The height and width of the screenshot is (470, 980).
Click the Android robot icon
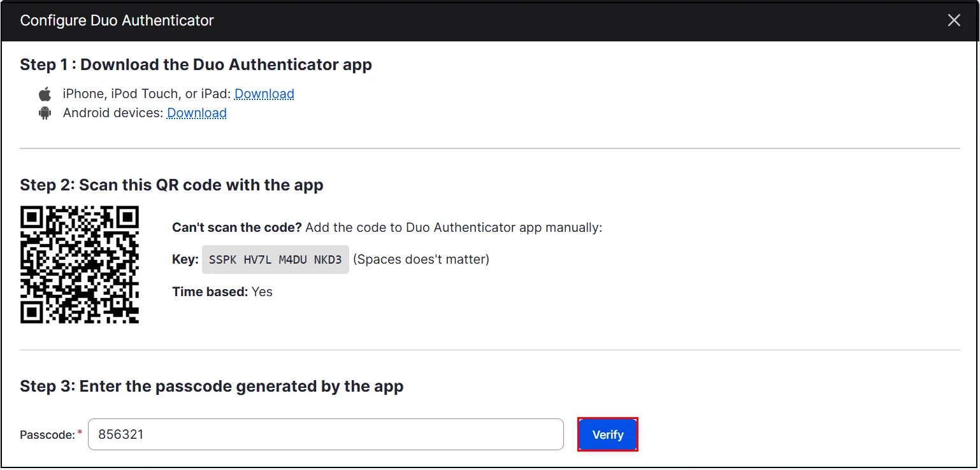[45, 113]
